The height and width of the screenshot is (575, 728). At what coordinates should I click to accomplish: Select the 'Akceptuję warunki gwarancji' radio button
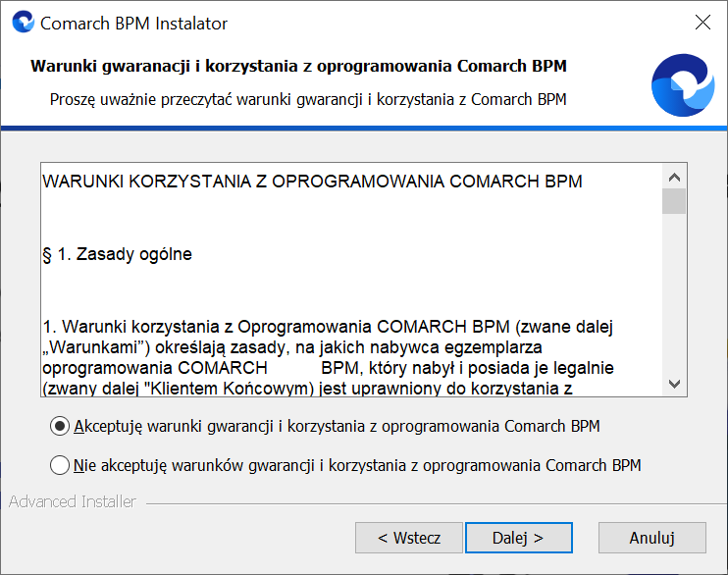pos(60,426)
